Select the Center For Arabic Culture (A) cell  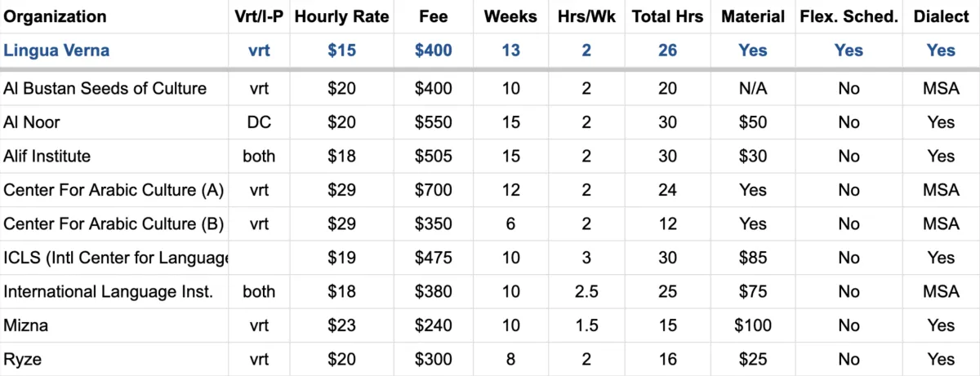point(114,190)
